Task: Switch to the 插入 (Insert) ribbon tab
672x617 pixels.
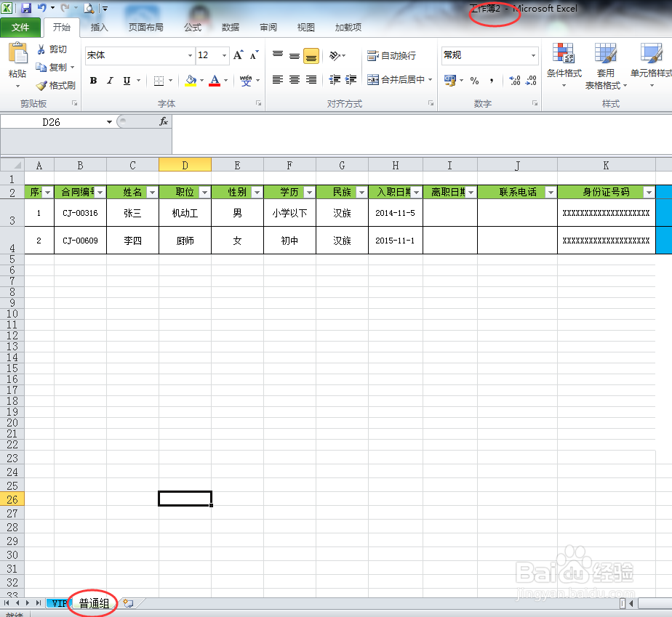Action: point(100,28)
